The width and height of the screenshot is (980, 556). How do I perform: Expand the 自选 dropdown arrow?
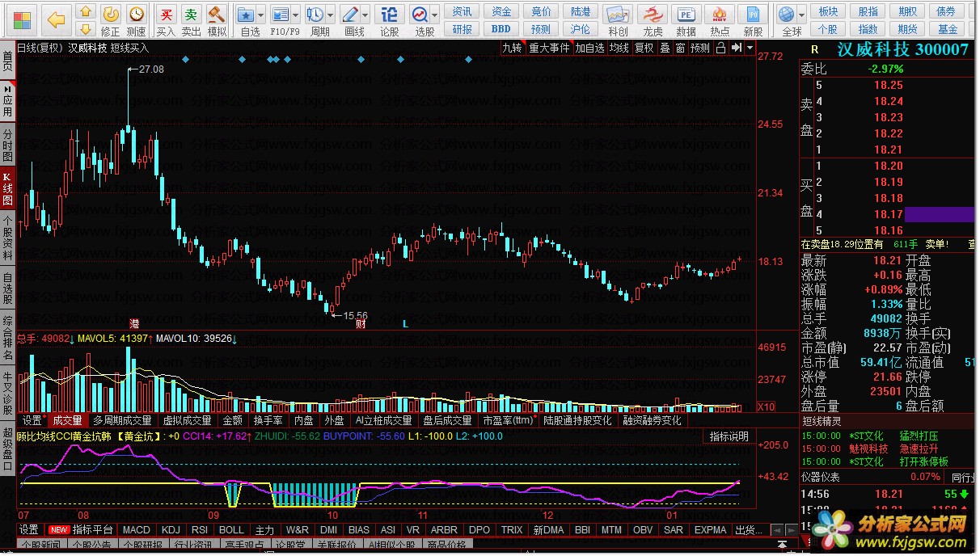click(x=262, y=15)
